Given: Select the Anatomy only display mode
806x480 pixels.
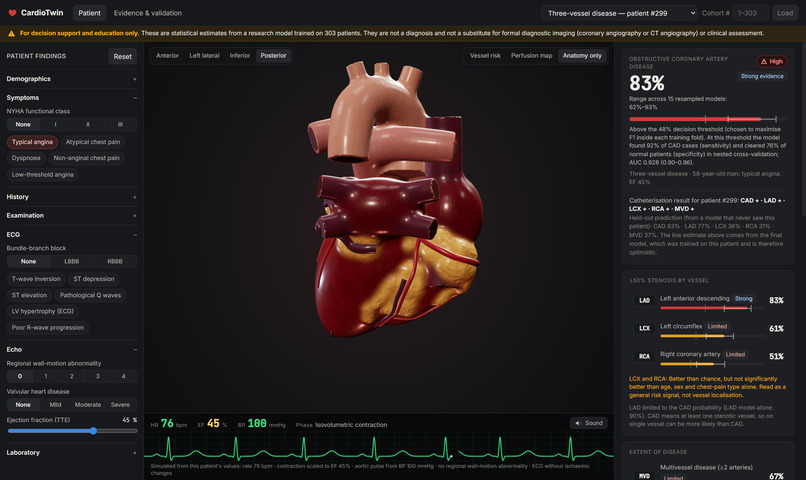Looking at the screenshot, I should (582, 56).
